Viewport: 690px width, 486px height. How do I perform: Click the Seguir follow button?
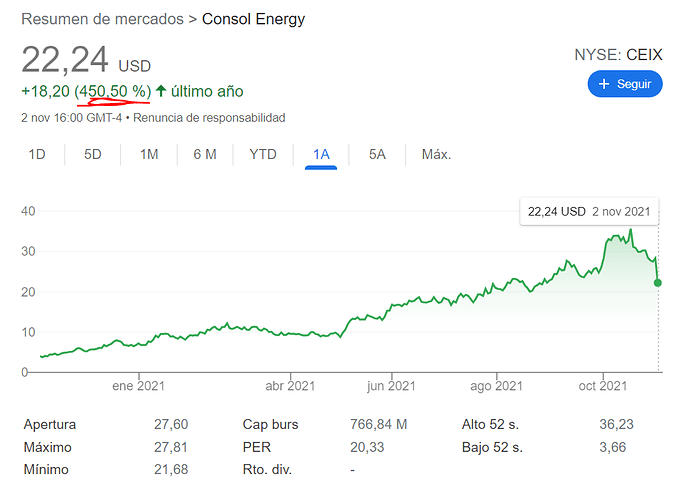[625, 84]
